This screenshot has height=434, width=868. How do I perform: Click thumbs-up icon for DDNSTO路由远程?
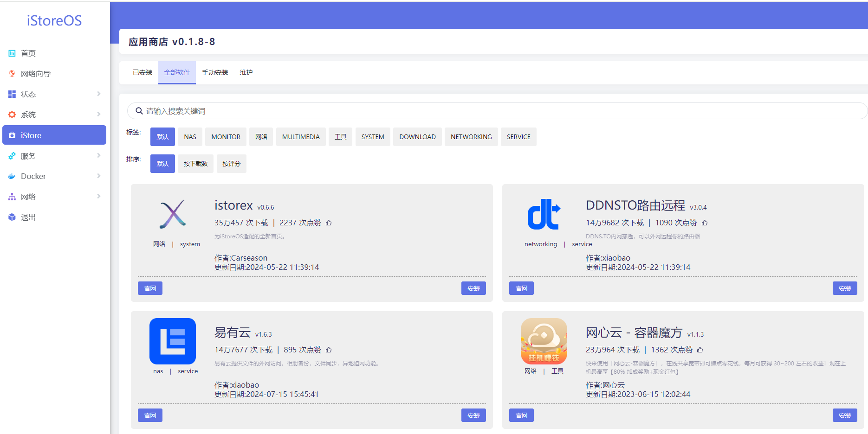click(x=705, y=223)
